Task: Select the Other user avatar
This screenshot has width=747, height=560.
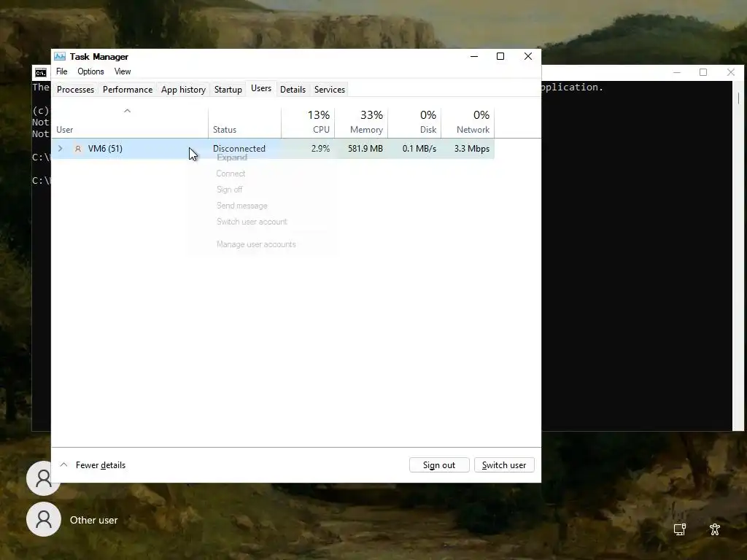Action: point(43,519)
